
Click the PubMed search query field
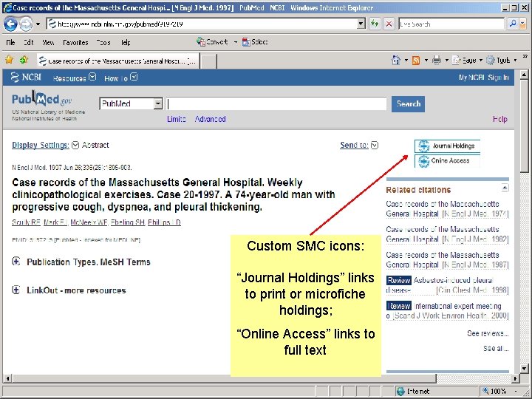click(276, 104)
